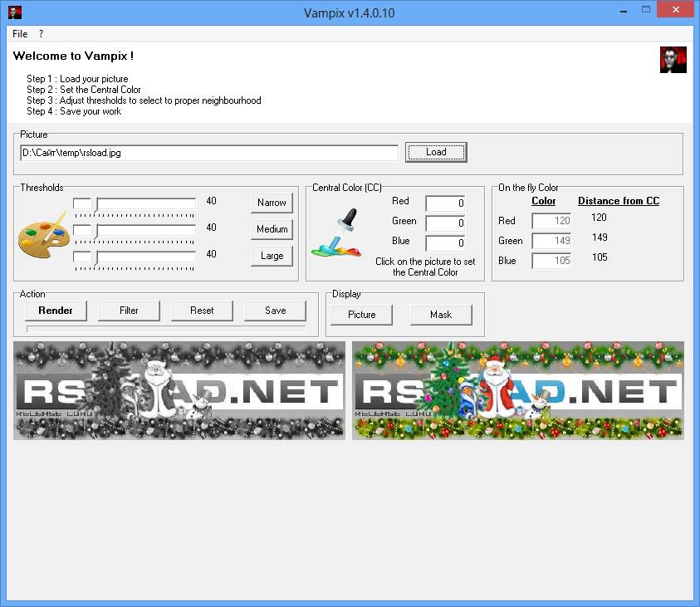The height and width of the screenshot is (607, 700).
Task: Click the grayscale rendered preview image
Action: tap(179, 390)
